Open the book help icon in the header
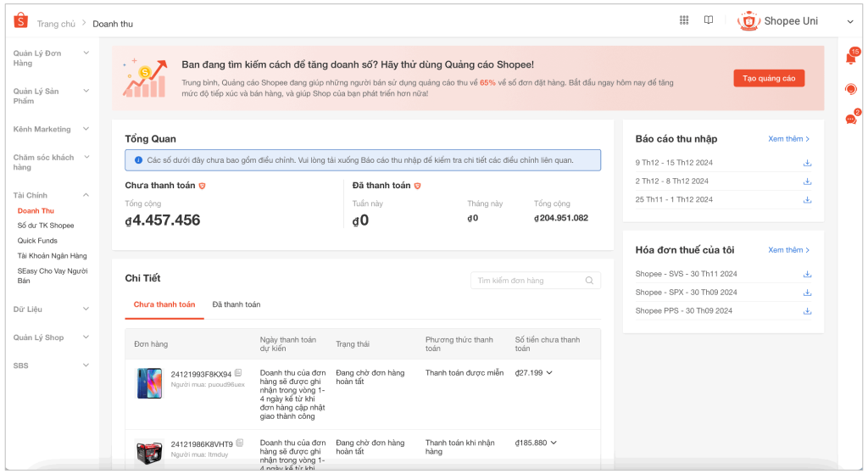Image resolution: width=868 pixels, height=474 pixels. [709, 21]
